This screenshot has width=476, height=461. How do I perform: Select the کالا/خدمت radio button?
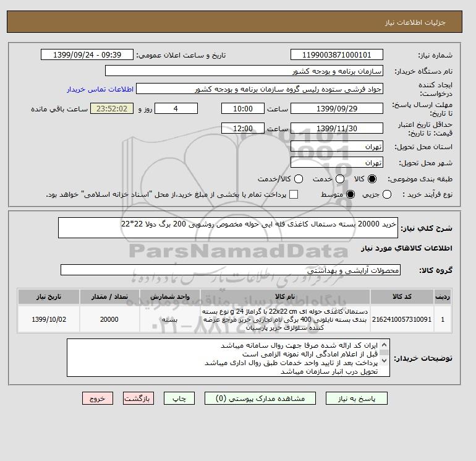coord(299,179)
